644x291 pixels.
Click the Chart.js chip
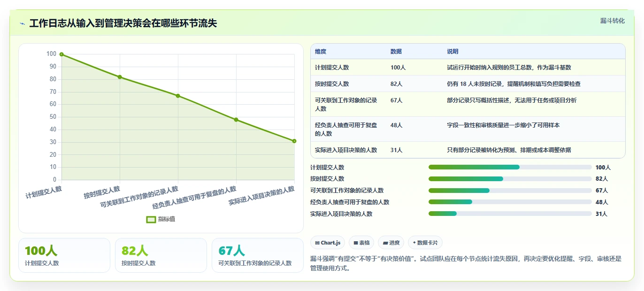(x=328, y=243)
